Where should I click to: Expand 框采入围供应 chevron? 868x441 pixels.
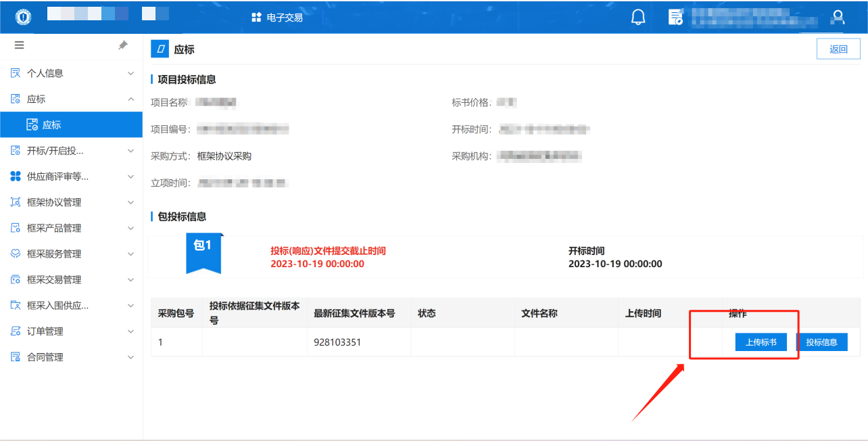click(x=131, y=305)
